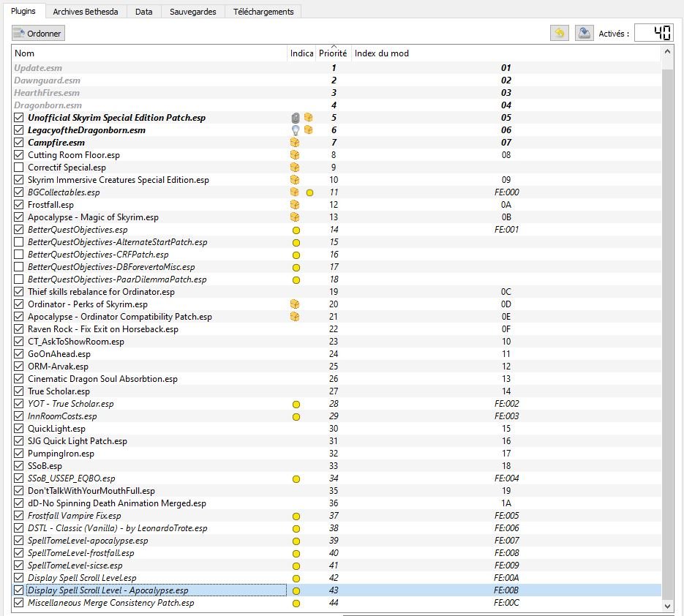Click the restore backup arrow icon

point(560,33)
